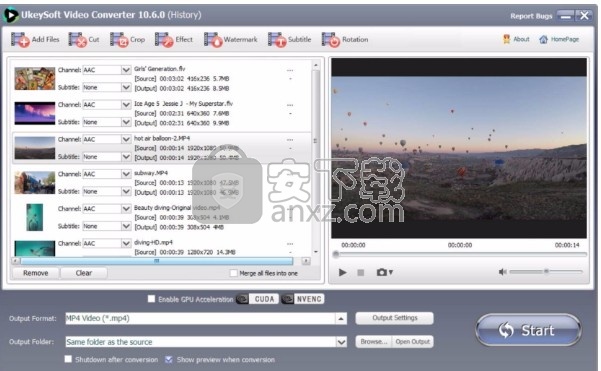Stop the preview playback

[x=360, y=273]
